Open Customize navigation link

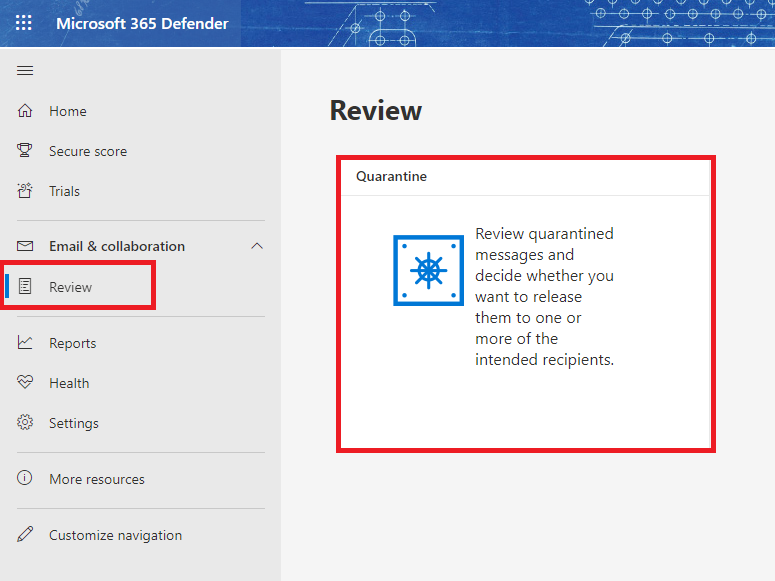115,535
